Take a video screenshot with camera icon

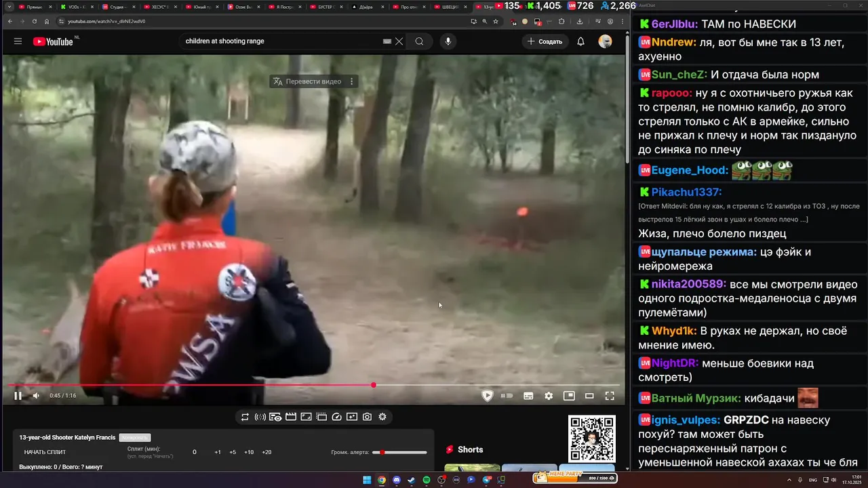click(x=367, y=417)
